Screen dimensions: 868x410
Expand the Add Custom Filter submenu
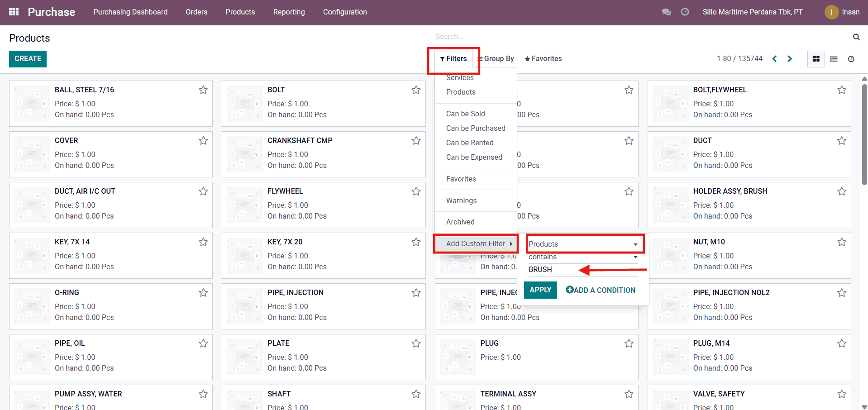(476, 244)
